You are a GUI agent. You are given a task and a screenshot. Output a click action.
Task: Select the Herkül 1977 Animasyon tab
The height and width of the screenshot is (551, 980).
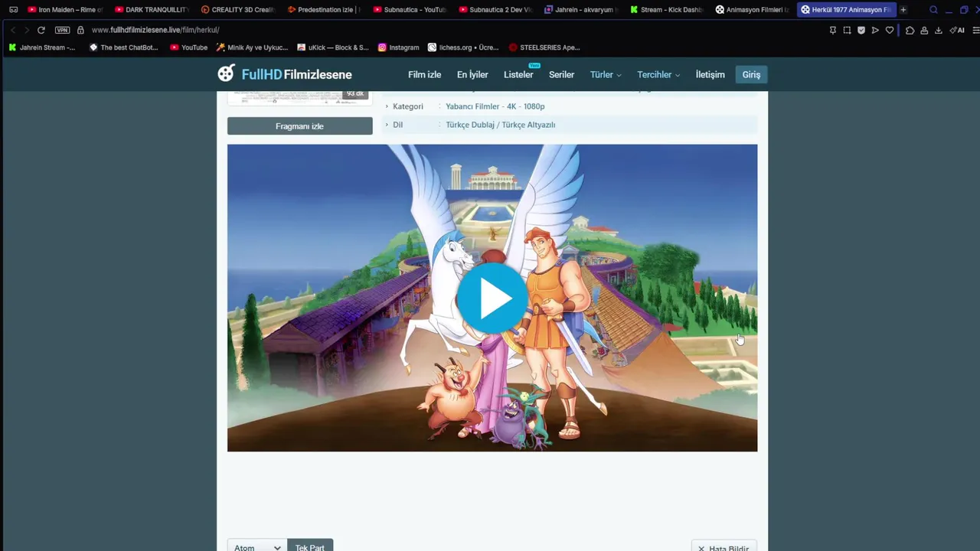tap(846, 10)
